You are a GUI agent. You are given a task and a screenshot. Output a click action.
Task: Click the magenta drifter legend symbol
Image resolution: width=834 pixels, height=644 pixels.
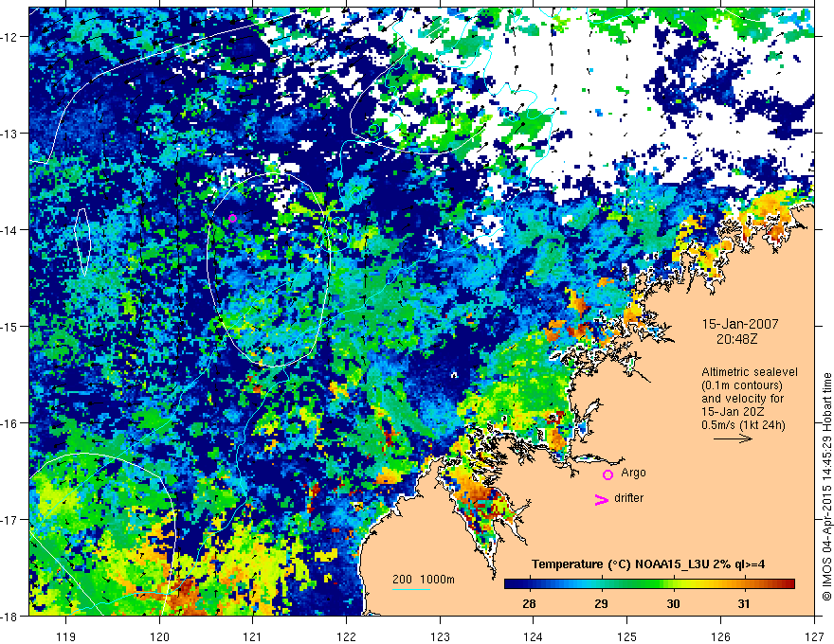click(x=601, y=499)
